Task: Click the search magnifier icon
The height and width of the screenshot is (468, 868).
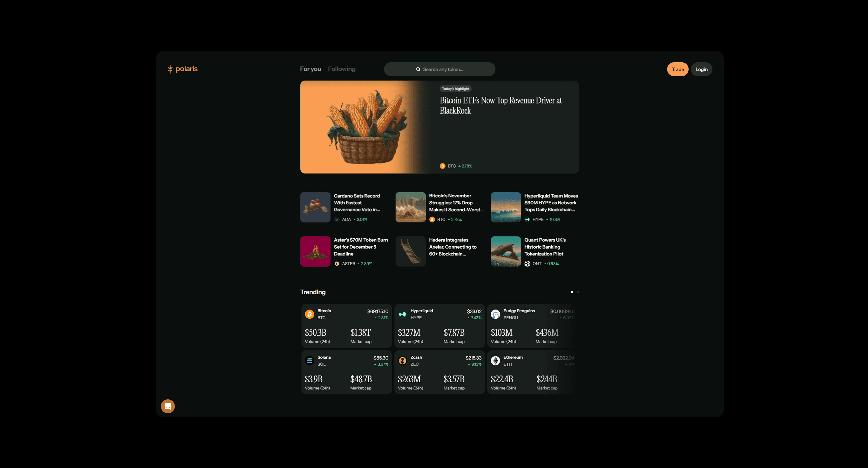Action: 418,69
